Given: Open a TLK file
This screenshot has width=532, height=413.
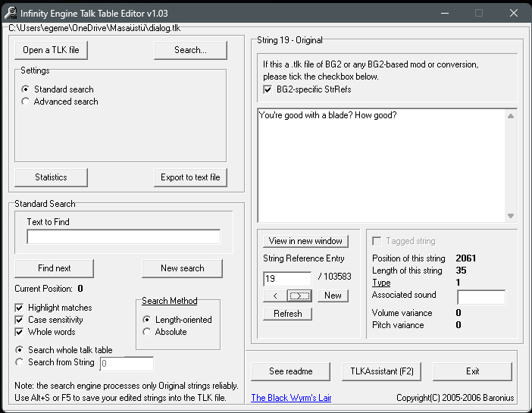Looking at the screenshot, I should click(x=51, y=50).
